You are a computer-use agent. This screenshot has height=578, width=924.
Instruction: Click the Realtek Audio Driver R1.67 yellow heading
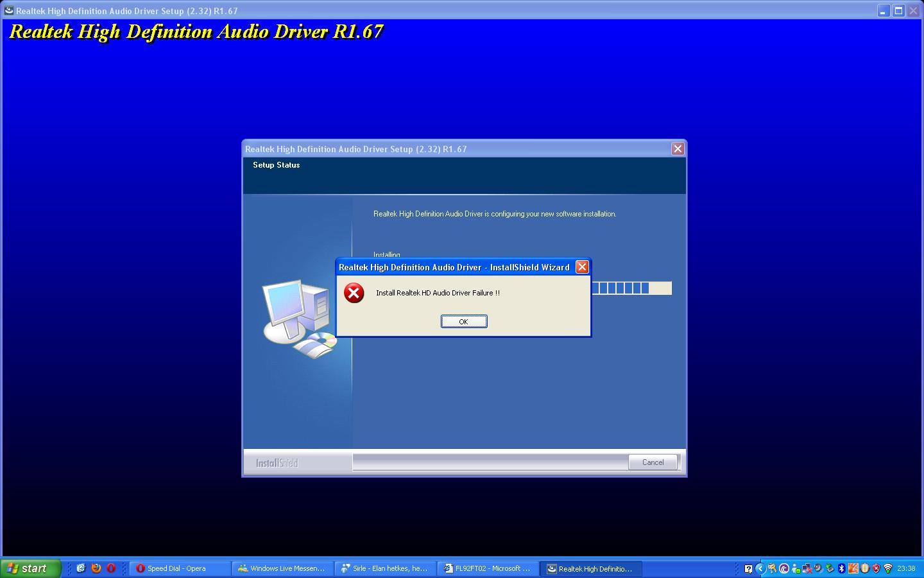click(x=196, y=31)
